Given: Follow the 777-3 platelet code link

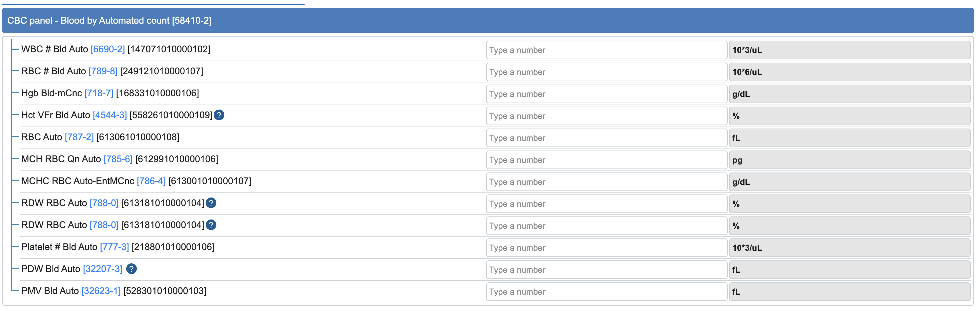Looking at the screenshot, I should point(114,247).
